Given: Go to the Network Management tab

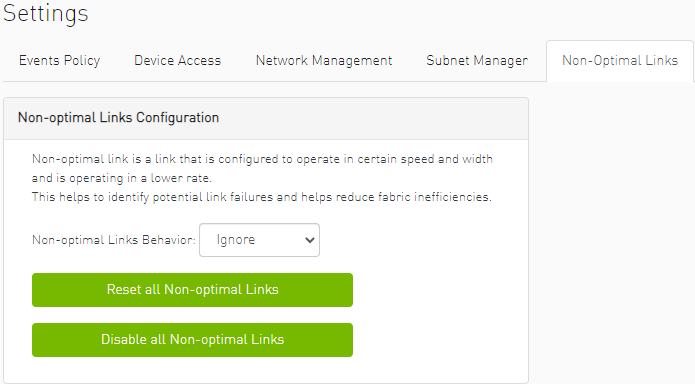Looking at the screenshot, I should [324, 60].
